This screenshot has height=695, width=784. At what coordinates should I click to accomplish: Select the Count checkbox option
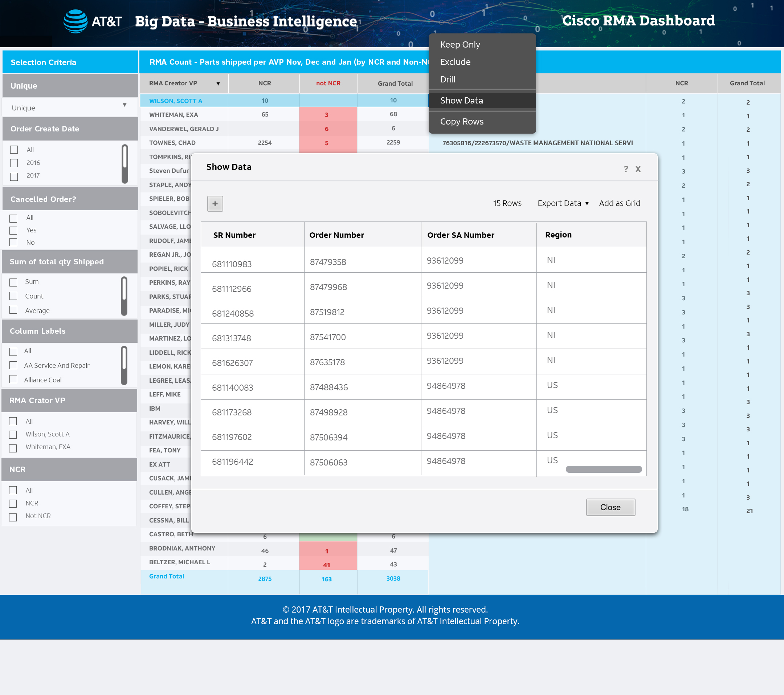(x=13, y=296)
